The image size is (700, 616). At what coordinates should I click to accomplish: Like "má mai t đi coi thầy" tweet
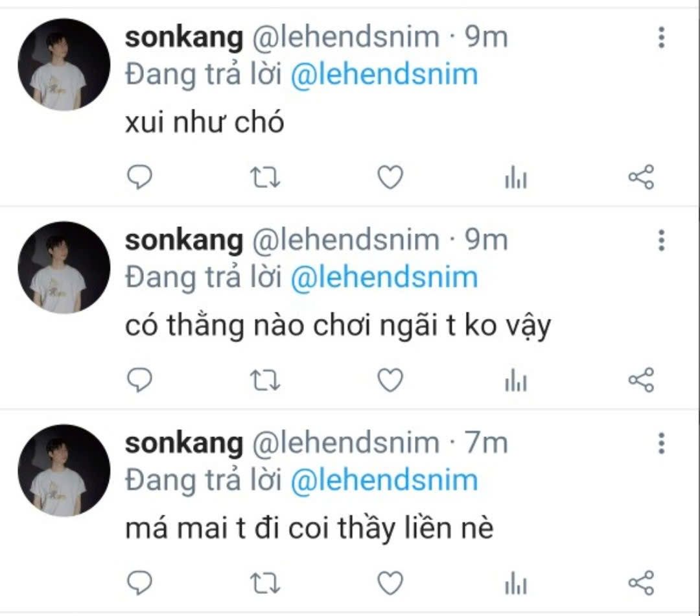click(x=390, y=583)
